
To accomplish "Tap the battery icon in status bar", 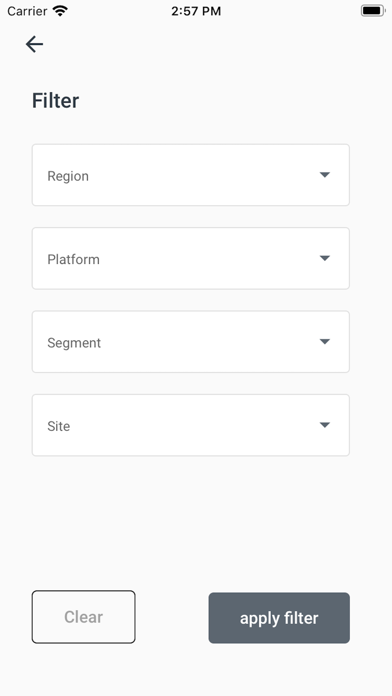I will click(372, 11).
